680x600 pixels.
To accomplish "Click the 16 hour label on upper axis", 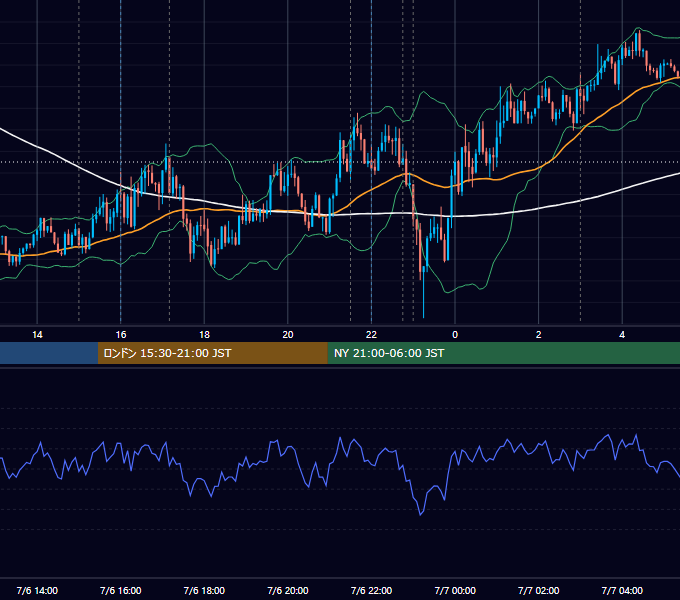I will [121, 335].
